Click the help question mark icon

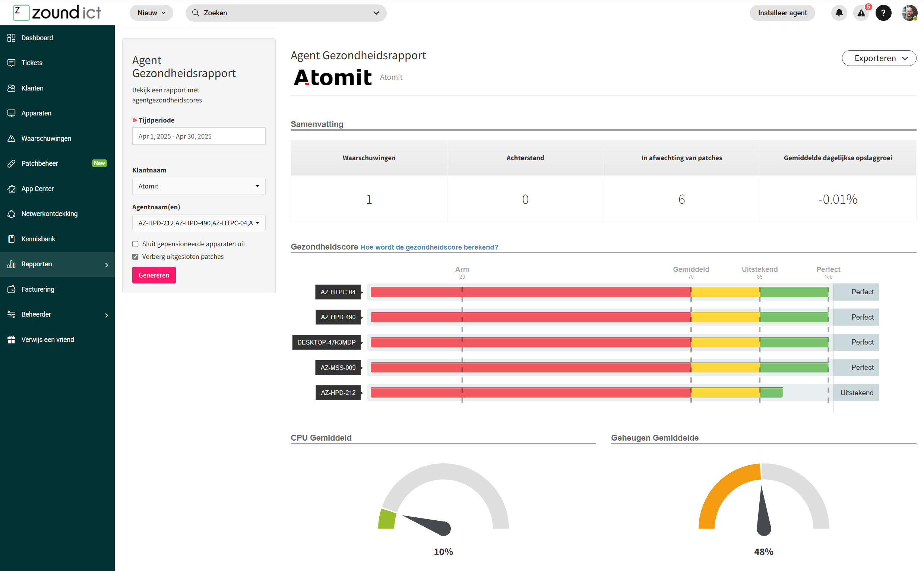point(883,13)
